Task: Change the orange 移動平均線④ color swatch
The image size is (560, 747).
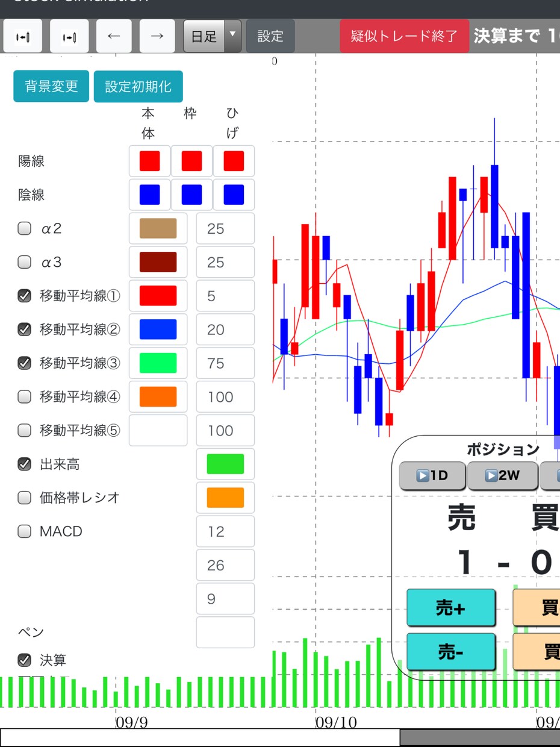Action: (x=158, y=396)
